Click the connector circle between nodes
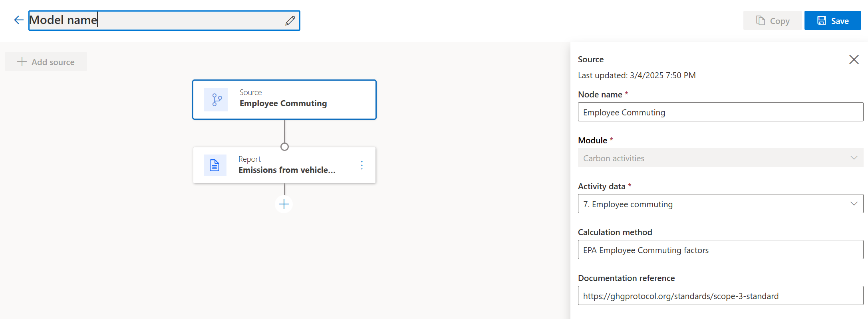Viewport: 868px width, 319px height. coord(284,147)
